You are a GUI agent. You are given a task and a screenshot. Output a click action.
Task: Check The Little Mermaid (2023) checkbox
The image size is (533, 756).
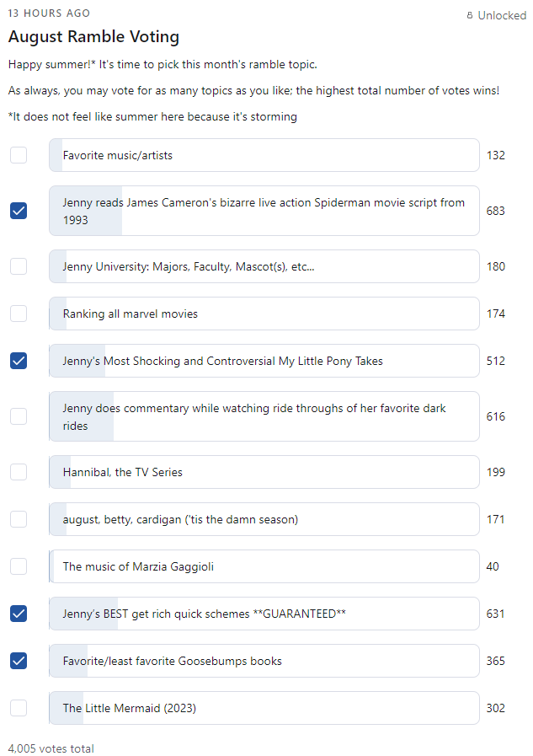tap(19, 708)
